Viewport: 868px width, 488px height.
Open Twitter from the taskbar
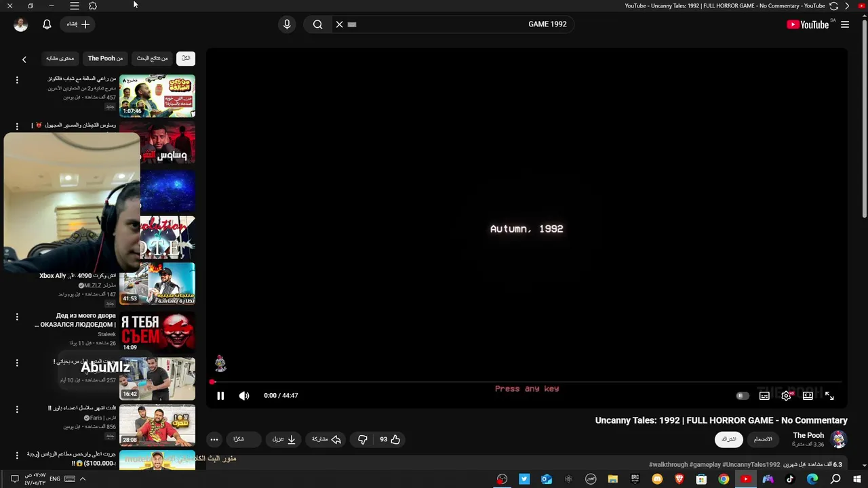pos(524,479)
